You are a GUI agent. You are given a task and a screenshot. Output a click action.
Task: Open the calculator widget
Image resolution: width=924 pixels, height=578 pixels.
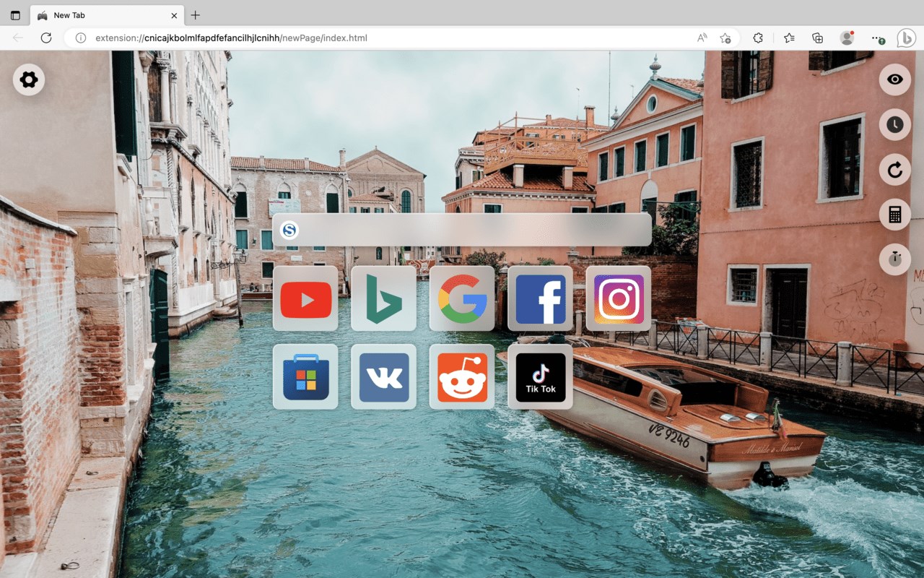(x=895, y=215)
